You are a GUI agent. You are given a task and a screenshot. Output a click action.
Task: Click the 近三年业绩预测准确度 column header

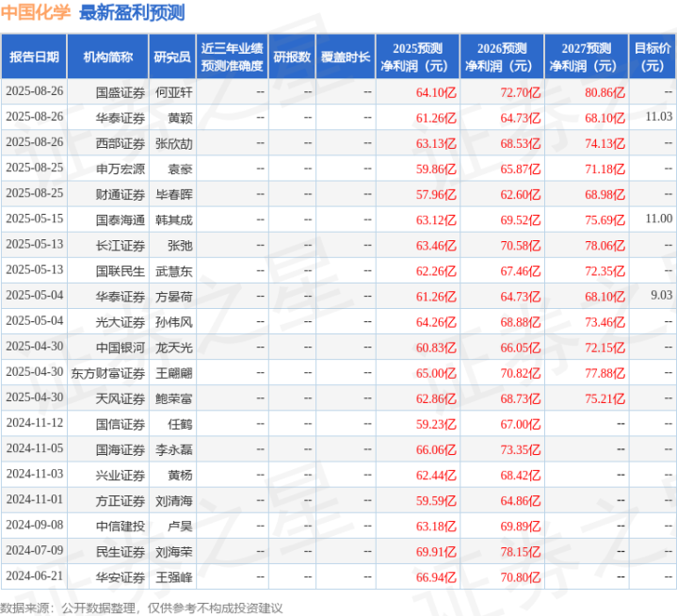click(232, 57)
